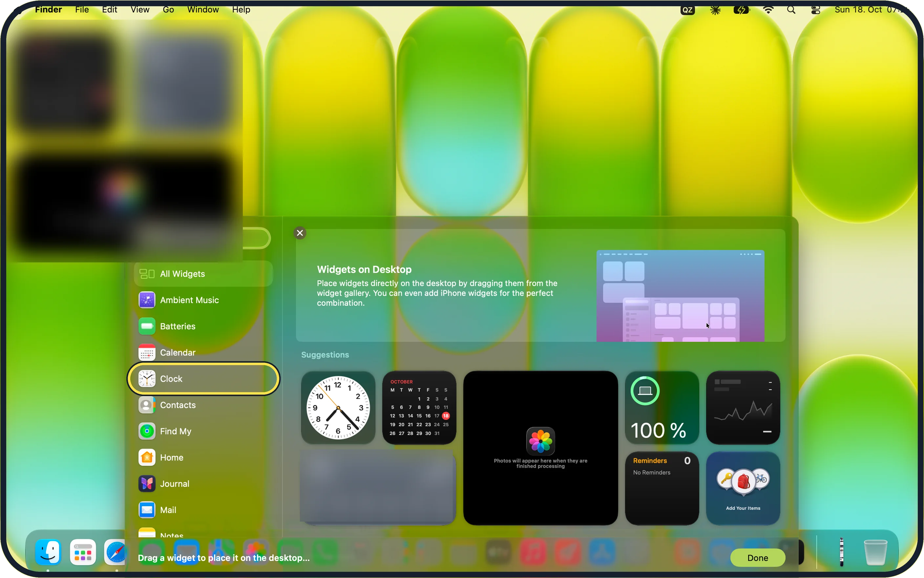This screenshot has height=578, width=924.
Task: Open Ambient Music widgets
Action: pyautogui.click(x=203, y=300)
